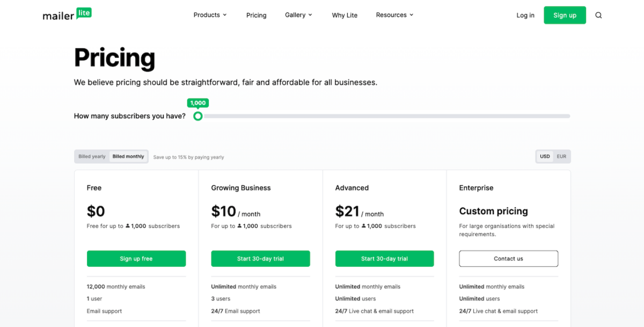644x327 pixels.
Task: Click the subscriber count slider handle
Action: 198,116
